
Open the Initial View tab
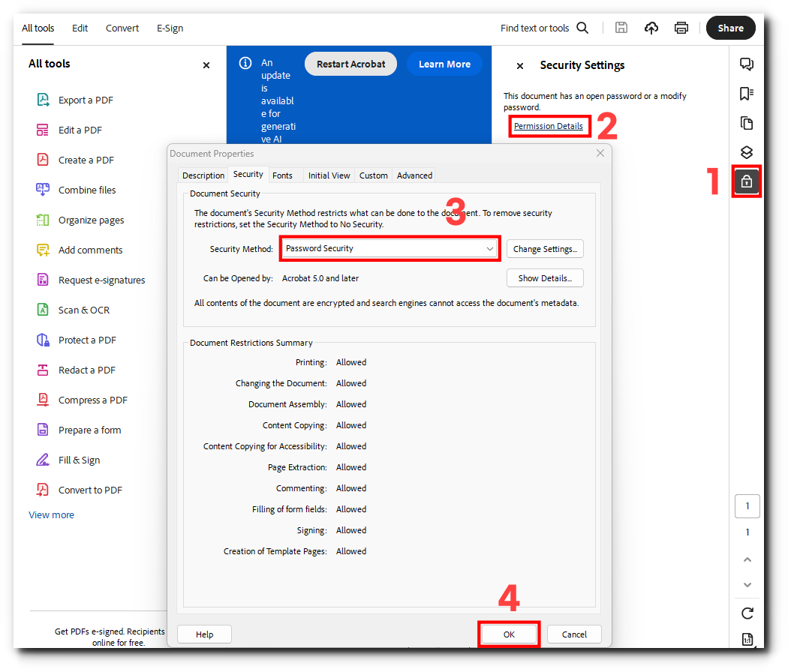[x=329, y=175]
